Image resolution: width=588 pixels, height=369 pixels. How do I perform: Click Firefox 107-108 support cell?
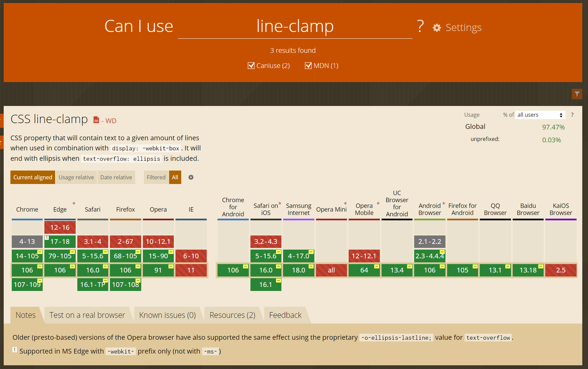coord(125,285)
